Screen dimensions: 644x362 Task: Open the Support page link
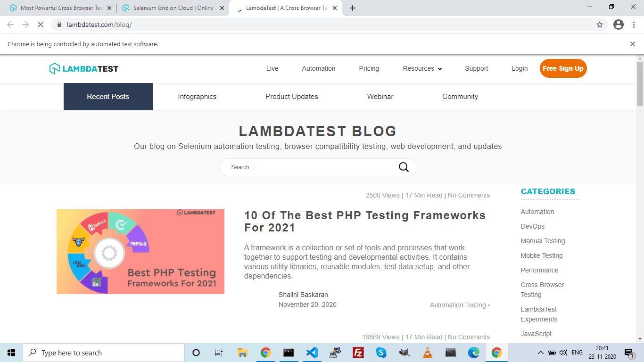tap(477, 68)
